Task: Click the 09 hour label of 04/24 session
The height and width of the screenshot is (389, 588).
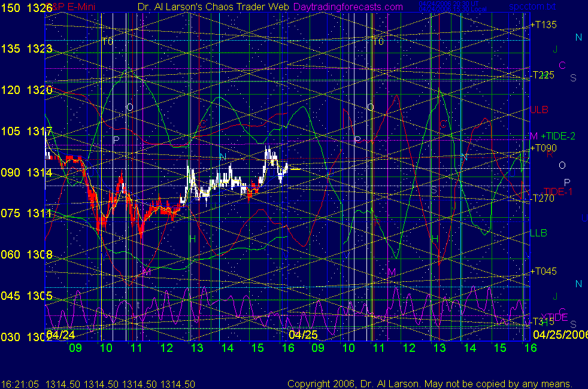Action: pos(75,348)
